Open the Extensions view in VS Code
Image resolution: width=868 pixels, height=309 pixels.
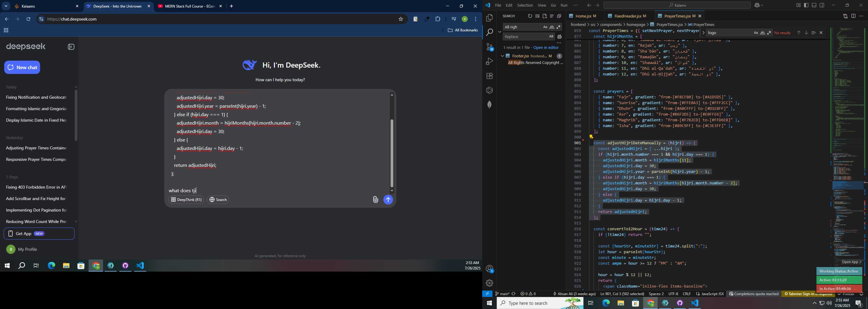pos(489,76)
